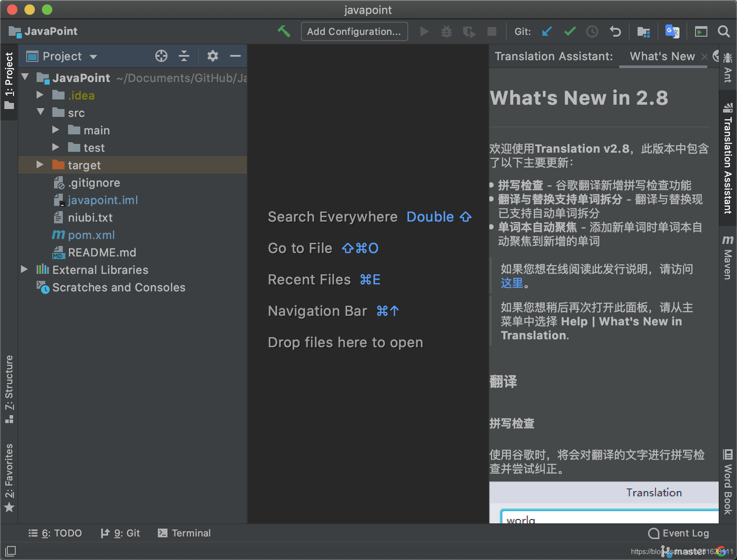Image resolution: width=737 pixels, height=560 pixels.
Task: Open the Terminal tool window
Action: (x=184, y=533)
